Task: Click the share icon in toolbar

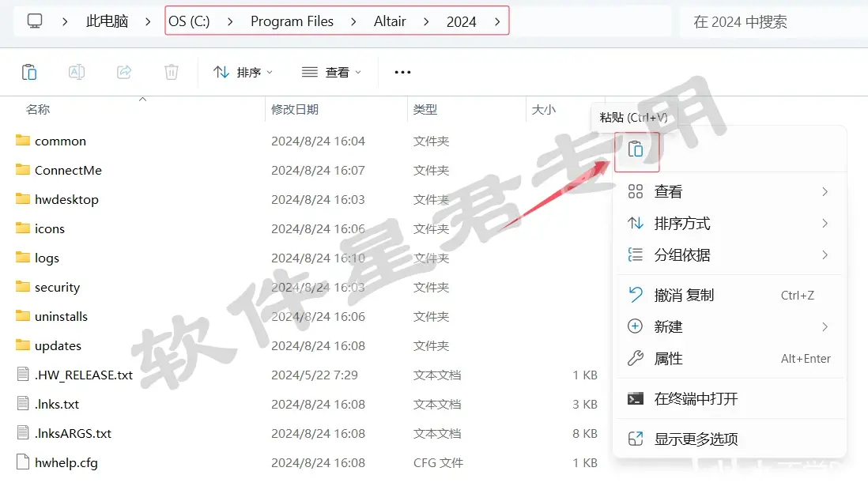Action: click(124, 72)
